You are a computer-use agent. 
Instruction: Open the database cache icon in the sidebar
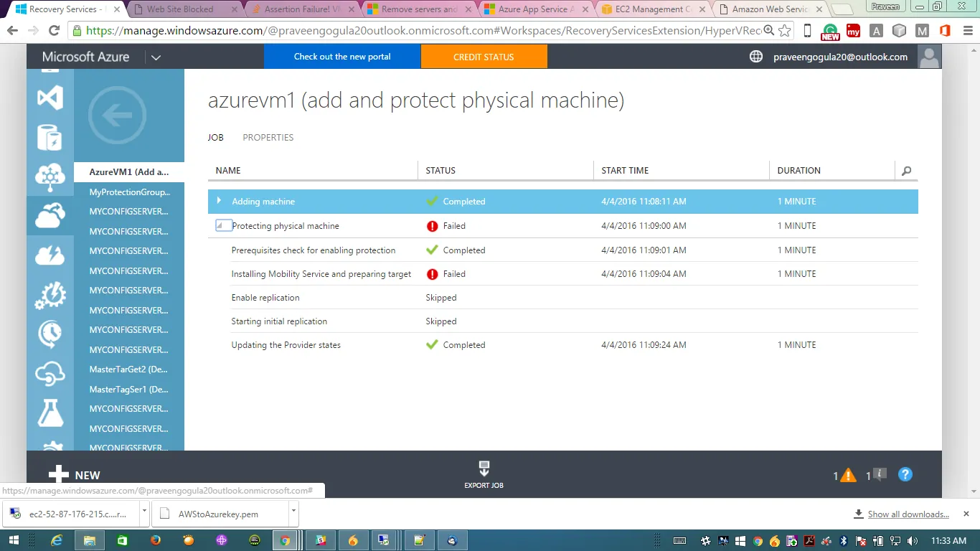coord(50,137)
